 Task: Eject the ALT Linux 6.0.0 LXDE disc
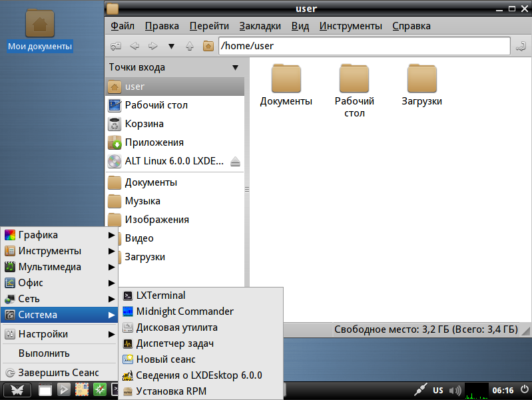click(235, 162)
